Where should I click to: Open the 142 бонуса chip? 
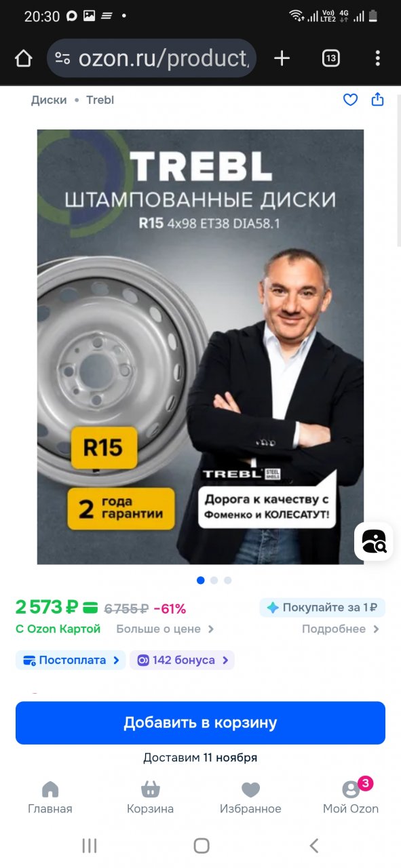(183, 660)
